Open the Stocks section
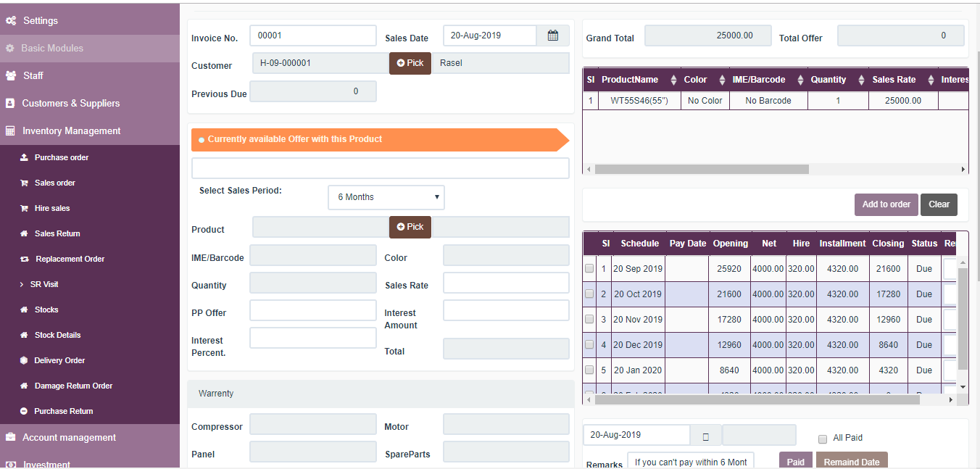Screen dimensions: 980x469 point(46,310)
